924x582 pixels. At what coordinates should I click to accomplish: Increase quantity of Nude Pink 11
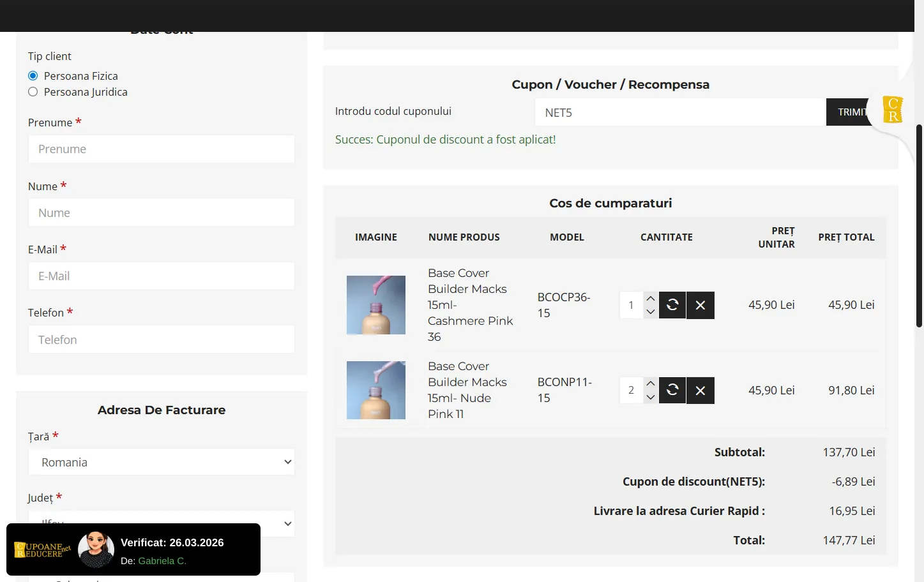pyautogui.click(x=650, y=384)
